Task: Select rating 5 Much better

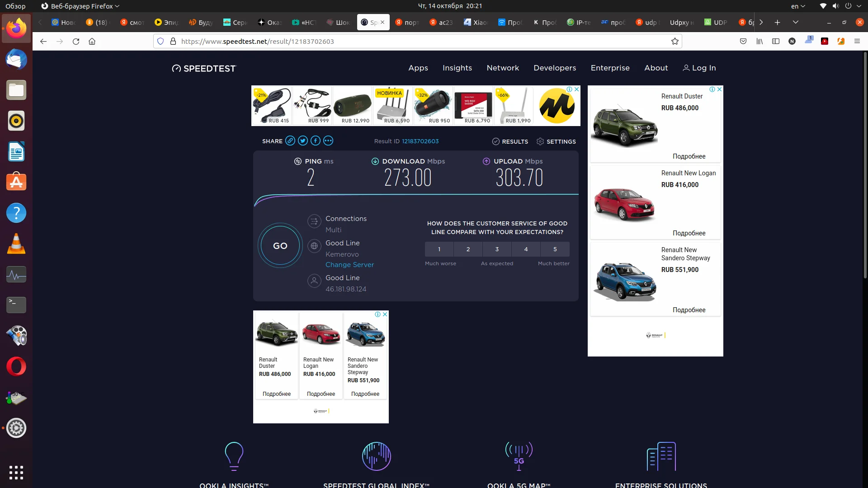Action: coord(555,249)
